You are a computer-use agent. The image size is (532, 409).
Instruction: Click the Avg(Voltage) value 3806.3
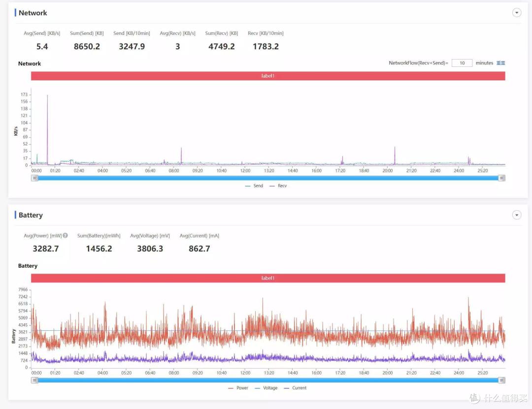(150, 249)
